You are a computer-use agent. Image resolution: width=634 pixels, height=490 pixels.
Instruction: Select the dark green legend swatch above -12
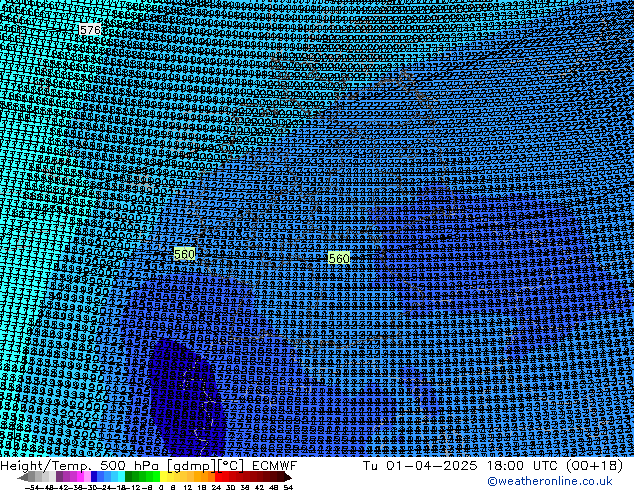pyautogui.click(x=129, y=477)
